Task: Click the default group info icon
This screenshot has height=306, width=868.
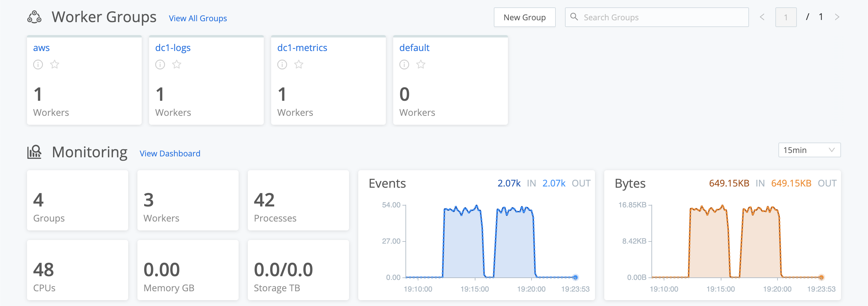Action: 404,65
